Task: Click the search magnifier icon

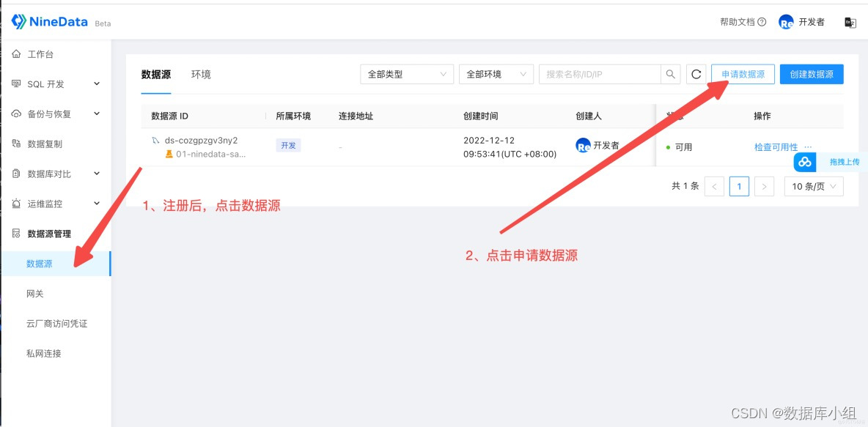Action: 670,74
